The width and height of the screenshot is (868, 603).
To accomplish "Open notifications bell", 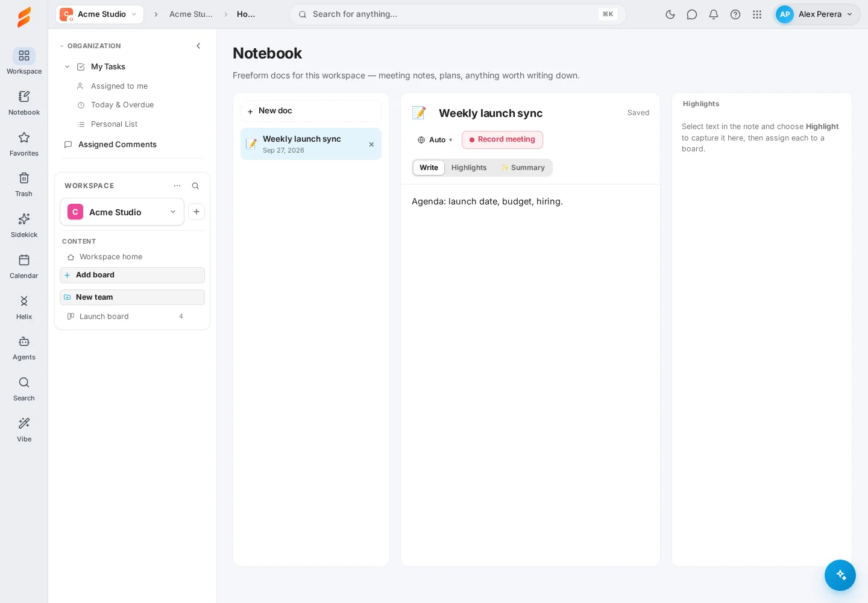I will pos(714,14).
